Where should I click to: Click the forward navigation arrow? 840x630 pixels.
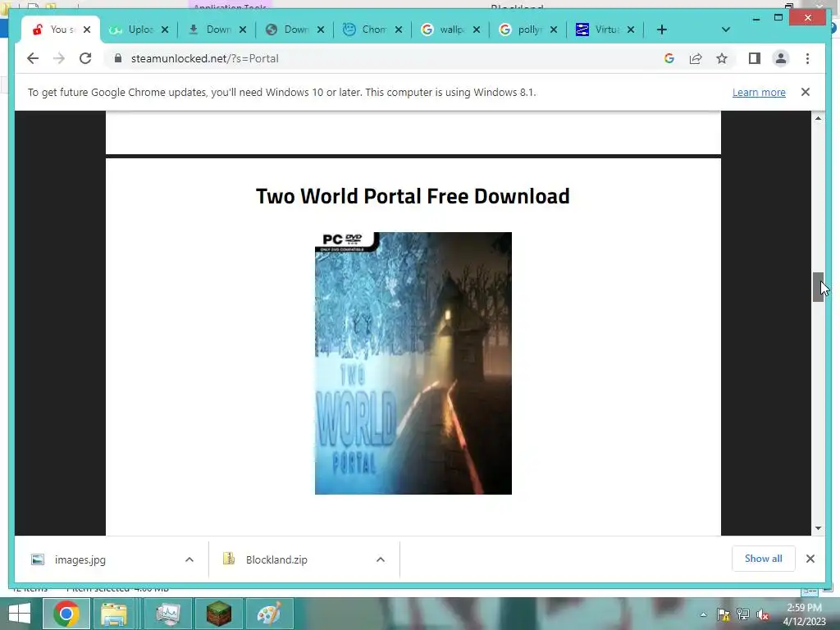[x=59, y=58]
